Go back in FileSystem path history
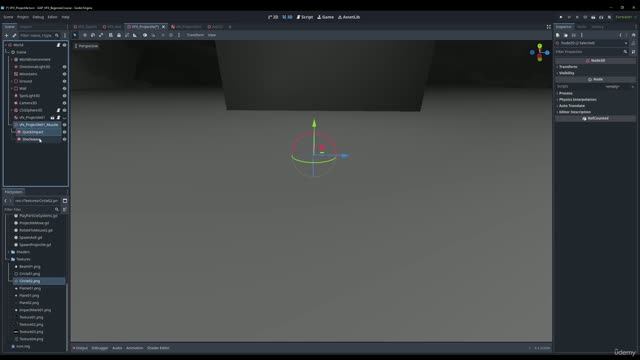The width and height of the screenshot is (640, 360). [6, 201]
